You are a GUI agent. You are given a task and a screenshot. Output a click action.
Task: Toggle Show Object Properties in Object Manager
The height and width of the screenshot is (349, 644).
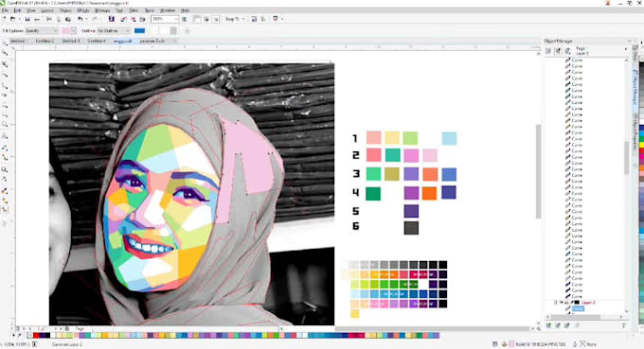point(548,51)
